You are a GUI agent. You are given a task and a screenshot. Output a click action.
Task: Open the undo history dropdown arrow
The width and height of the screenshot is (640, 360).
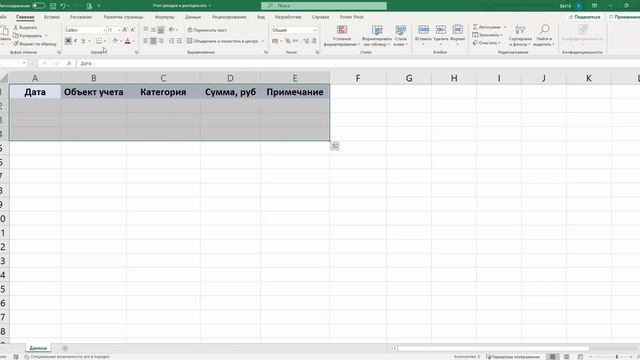coord(68,6)
